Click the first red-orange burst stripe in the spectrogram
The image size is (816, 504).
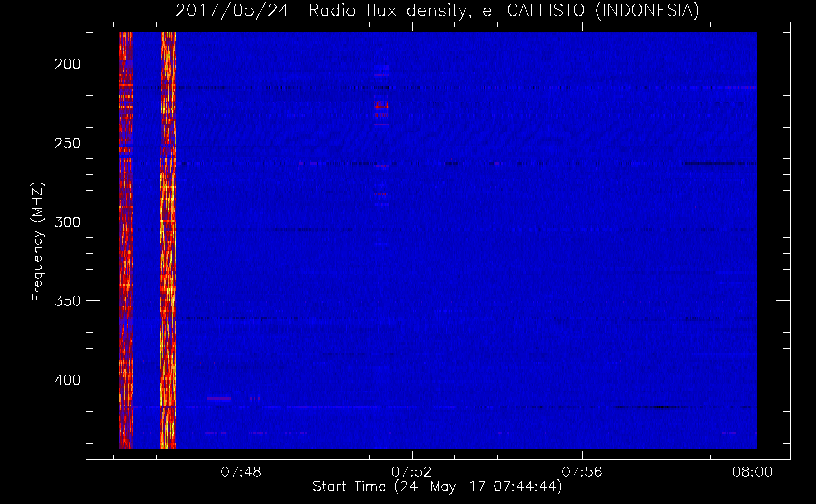(126, 240)
